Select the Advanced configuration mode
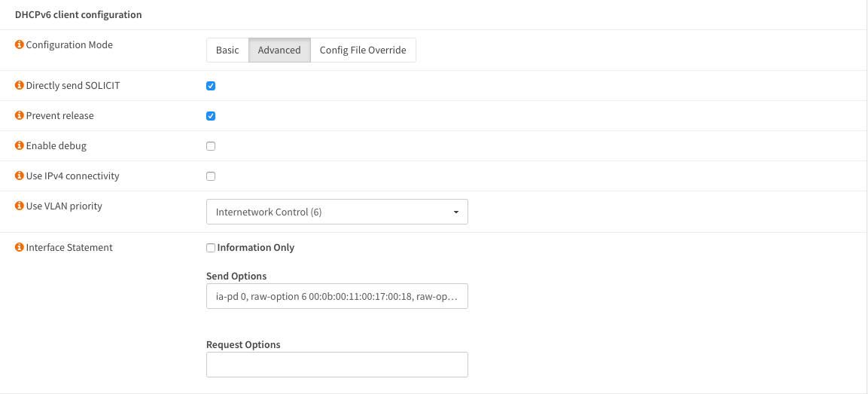The height and width of the screenshot is (394, 868). (279, 50)
